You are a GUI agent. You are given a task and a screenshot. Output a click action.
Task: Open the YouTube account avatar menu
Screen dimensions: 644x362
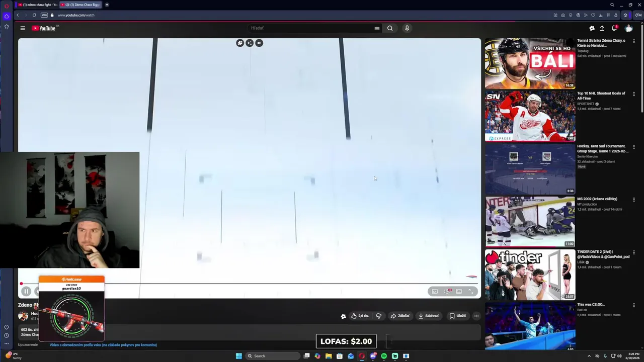(628, 28)
